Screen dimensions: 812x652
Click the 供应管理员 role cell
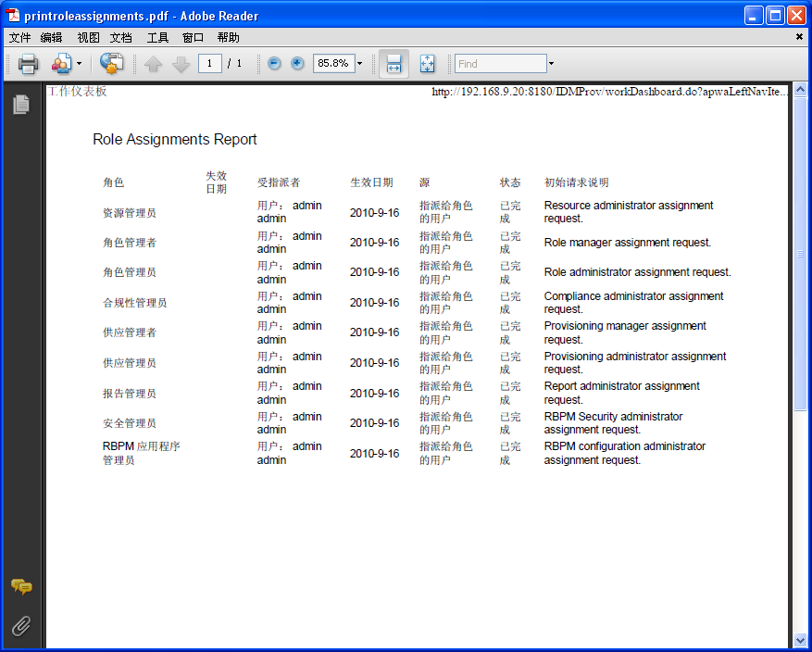pyautogui.click(x=130, y=362)
